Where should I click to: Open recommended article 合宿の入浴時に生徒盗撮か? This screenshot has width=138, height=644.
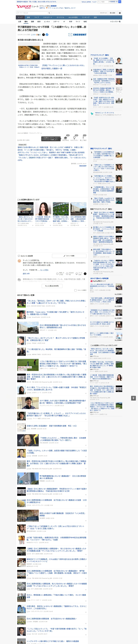[x=52, y=426]
